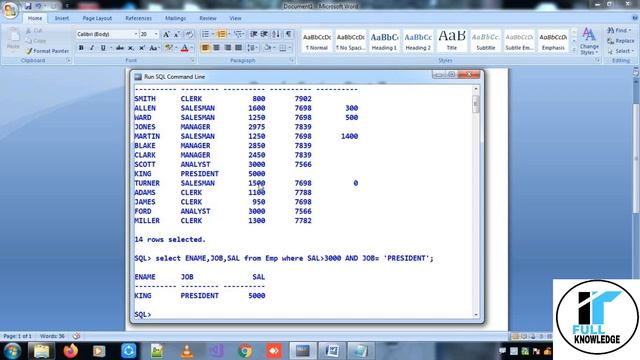Open VLC media player from taskbar

click(x=187, y=351)
